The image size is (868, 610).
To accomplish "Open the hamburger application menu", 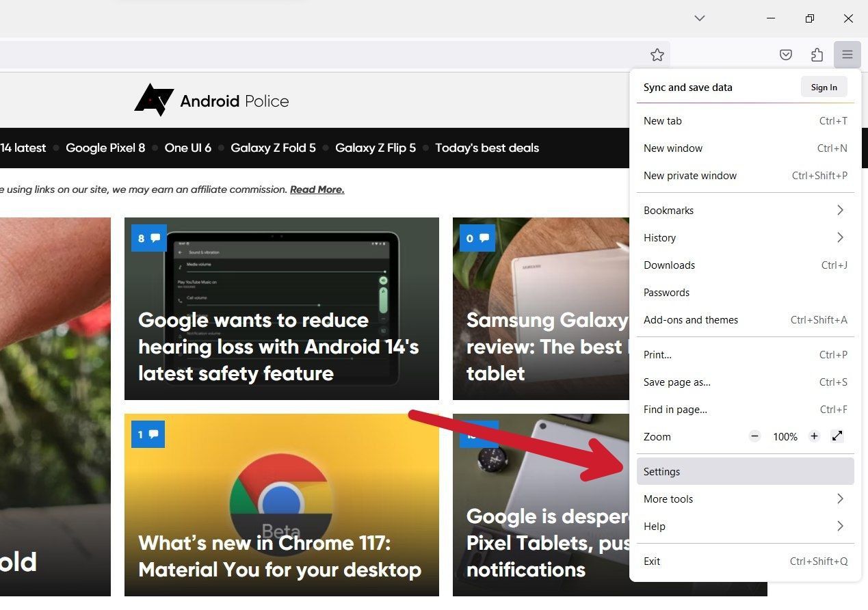I will 847,55.
